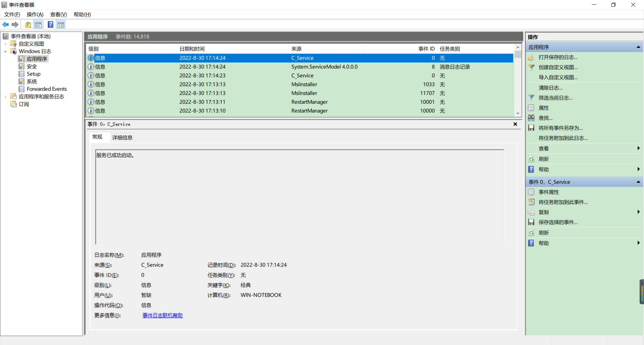Open the 操作(A) menu
This screenshot has height=345, width=644.
coord(35,14)
